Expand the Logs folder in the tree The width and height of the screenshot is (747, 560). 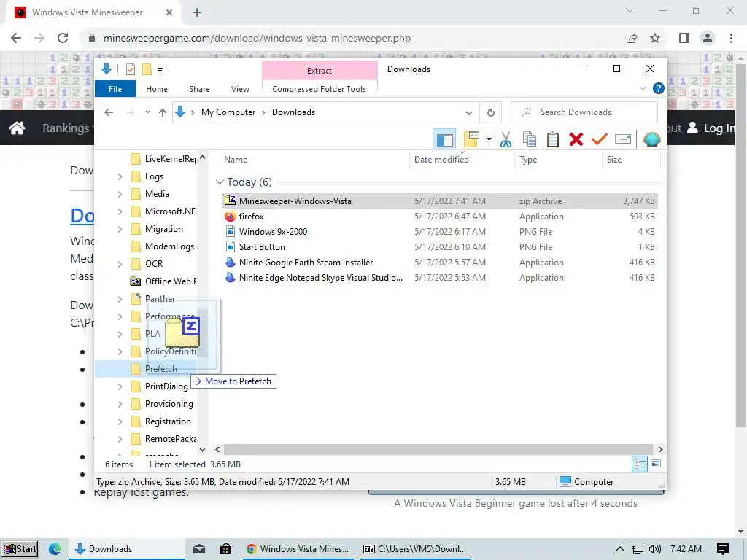click(120, 176)
